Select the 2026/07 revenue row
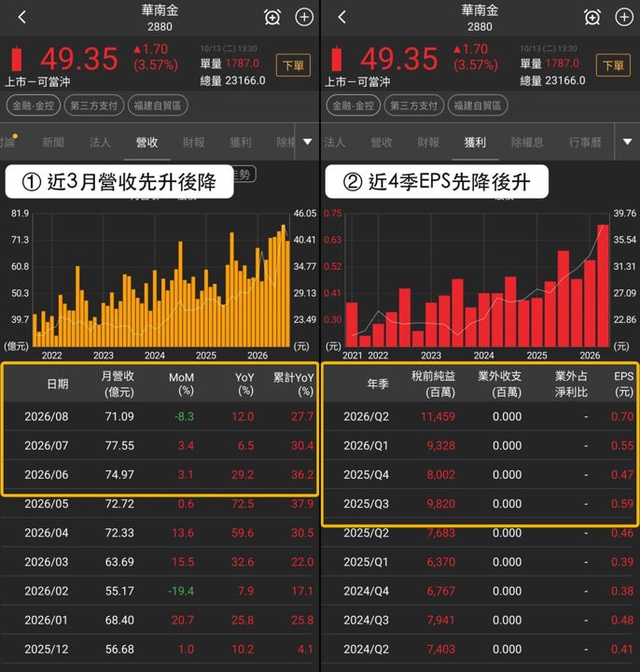640x672 pixels. tap(160, 445)
